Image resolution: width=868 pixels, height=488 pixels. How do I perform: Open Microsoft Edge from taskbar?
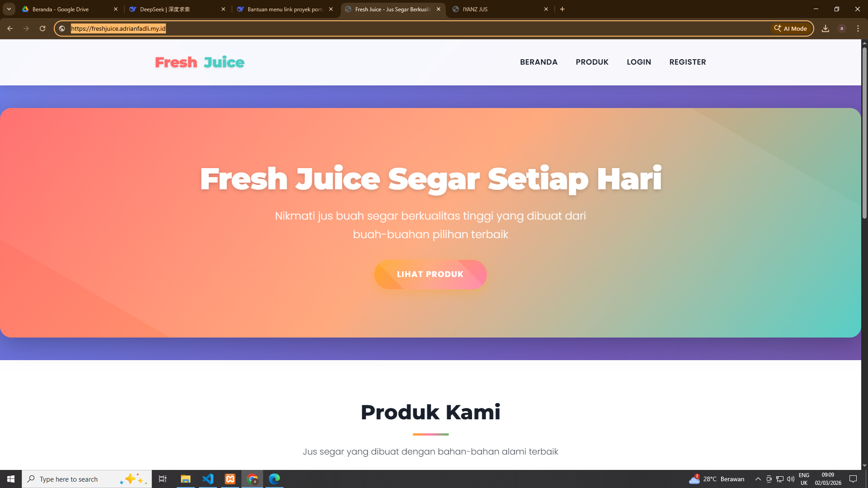[x=274, y=479]
